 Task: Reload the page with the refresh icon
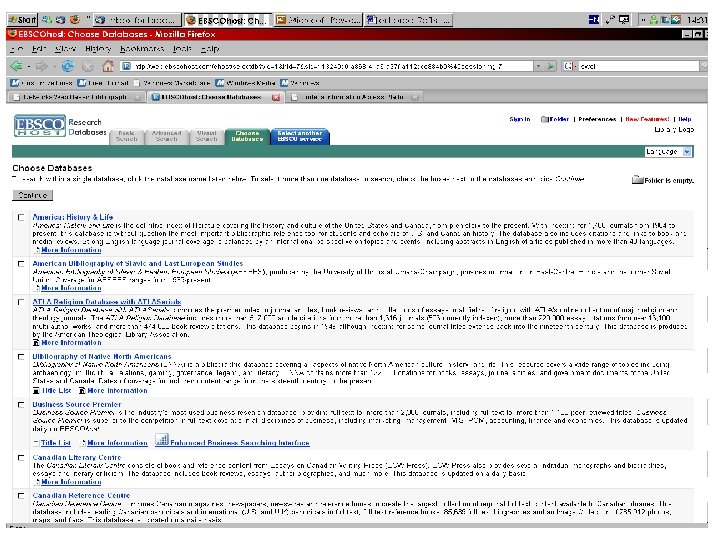(68, 67)
